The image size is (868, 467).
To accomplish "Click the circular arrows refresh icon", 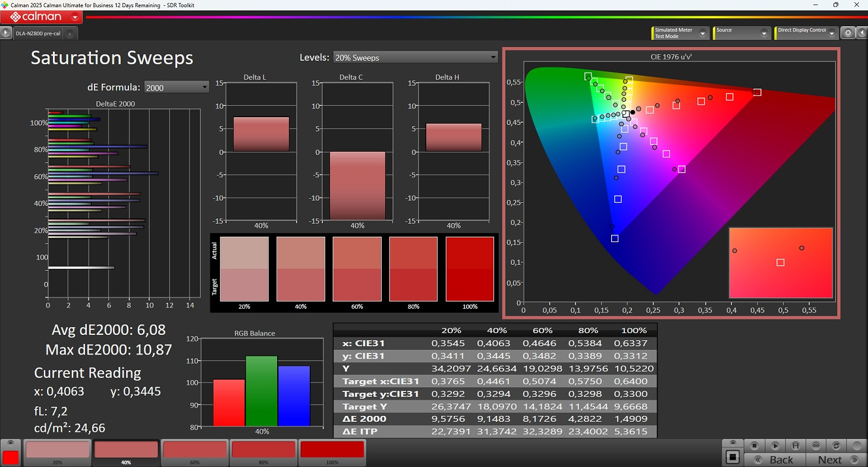I will (836, 446).
